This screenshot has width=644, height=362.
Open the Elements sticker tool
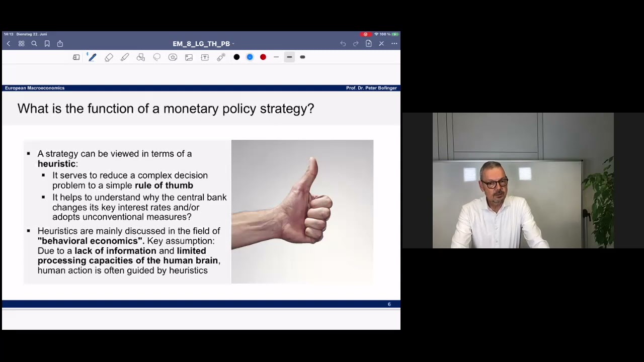(x=173, y=57)
